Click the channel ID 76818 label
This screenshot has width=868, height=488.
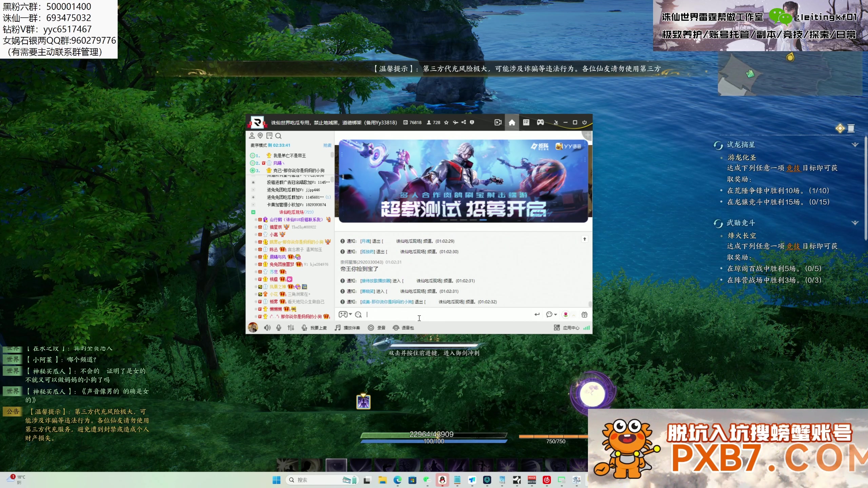[x=412, y=122]
